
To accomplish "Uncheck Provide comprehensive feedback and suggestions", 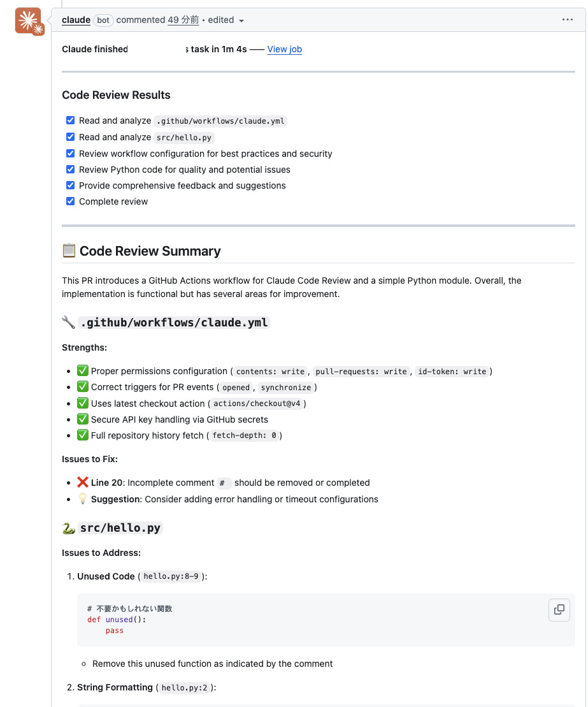I will 70,185.
